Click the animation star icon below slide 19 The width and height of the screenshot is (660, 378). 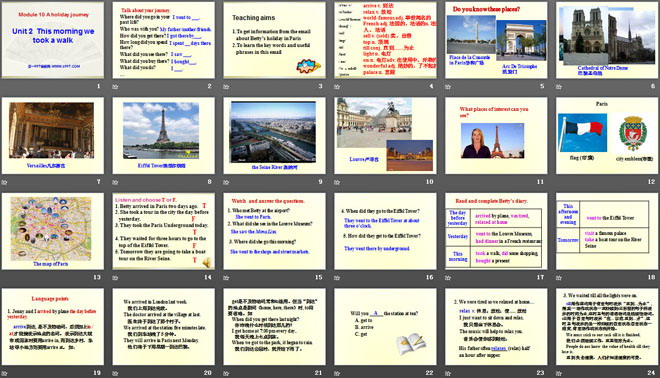(4, 373)
